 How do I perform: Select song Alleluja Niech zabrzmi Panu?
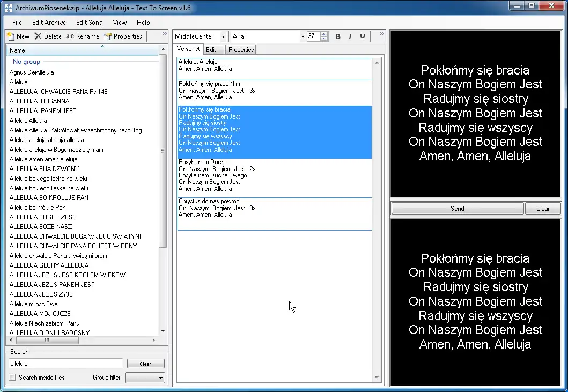(44, 323)
